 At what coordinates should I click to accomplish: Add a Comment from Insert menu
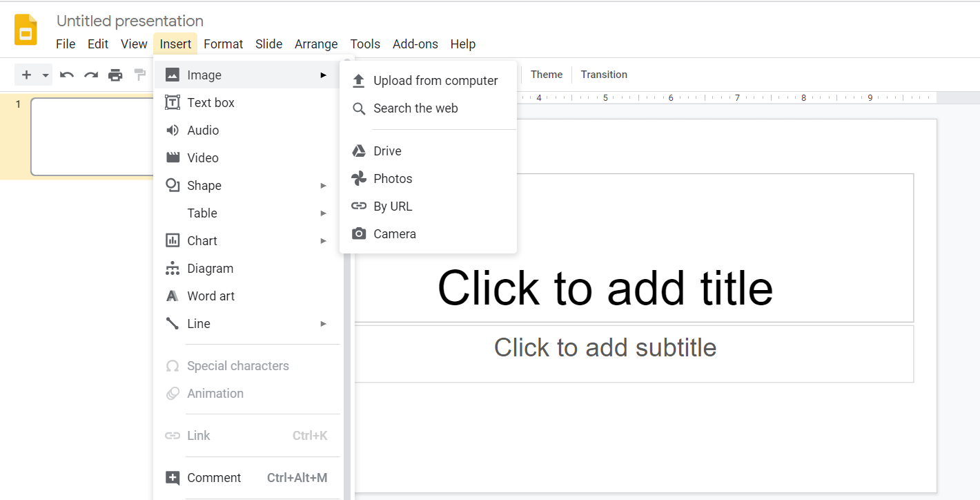(248, 477)
